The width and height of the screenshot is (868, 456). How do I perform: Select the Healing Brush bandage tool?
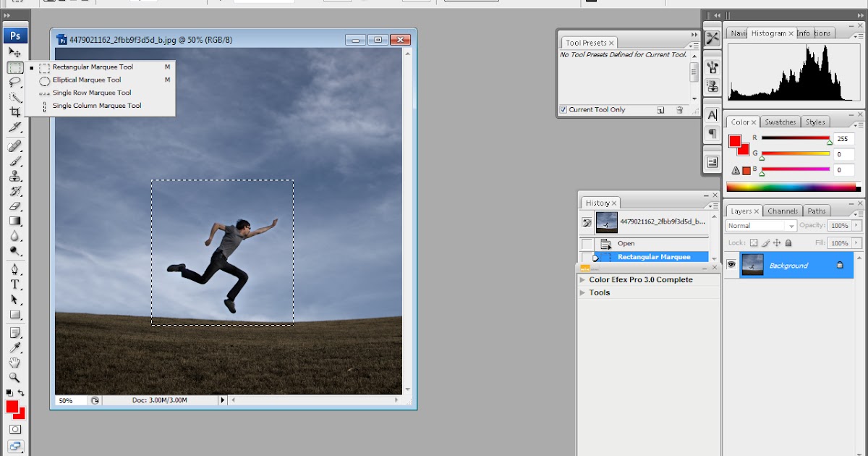(x=15, y=147)
